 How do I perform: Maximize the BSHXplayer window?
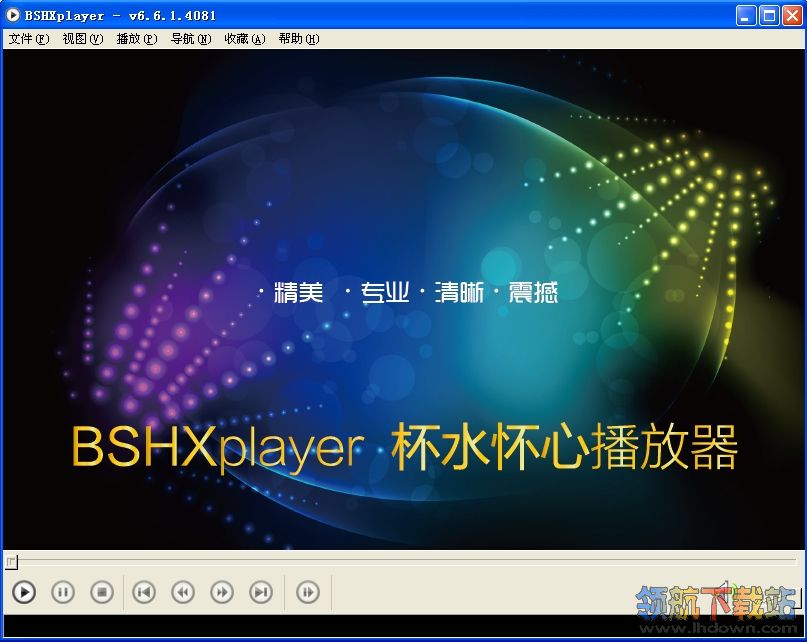769,16
